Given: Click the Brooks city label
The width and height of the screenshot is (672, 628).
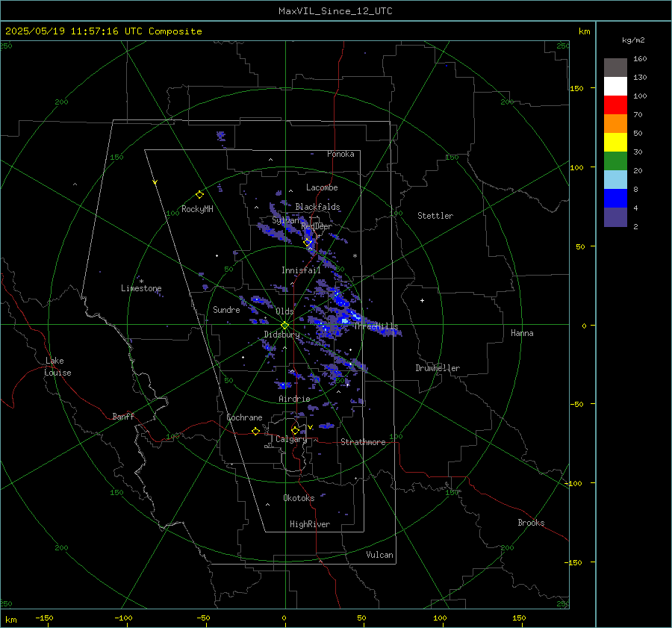Looking at the screenshot, I should pos(531,523).
